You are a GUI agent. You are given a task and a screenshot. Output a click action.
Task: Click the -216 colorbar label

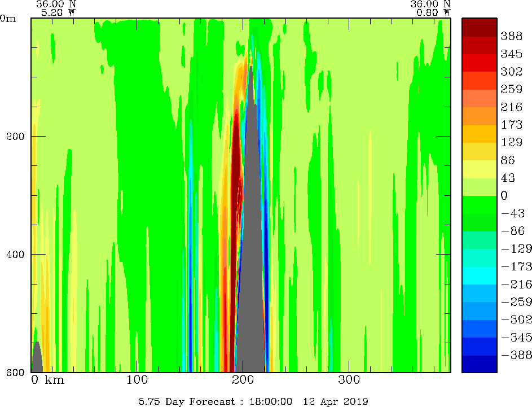516,284
